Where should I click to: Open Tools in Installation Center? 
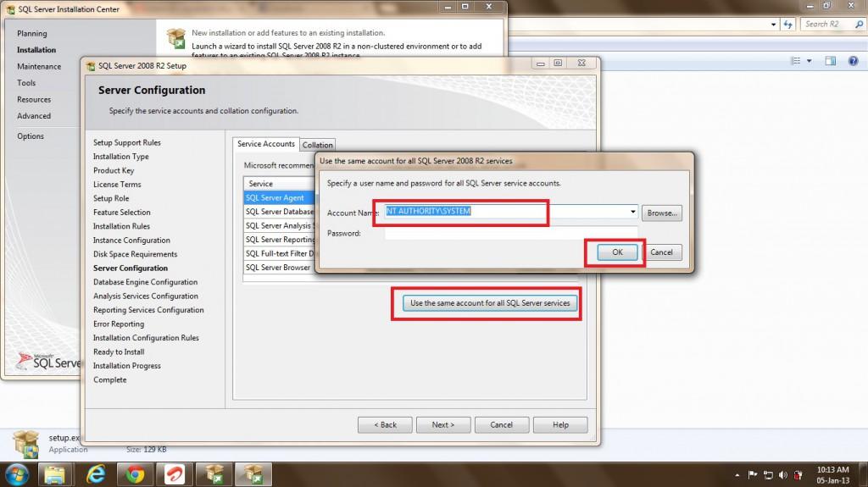(x=26, y=83)
